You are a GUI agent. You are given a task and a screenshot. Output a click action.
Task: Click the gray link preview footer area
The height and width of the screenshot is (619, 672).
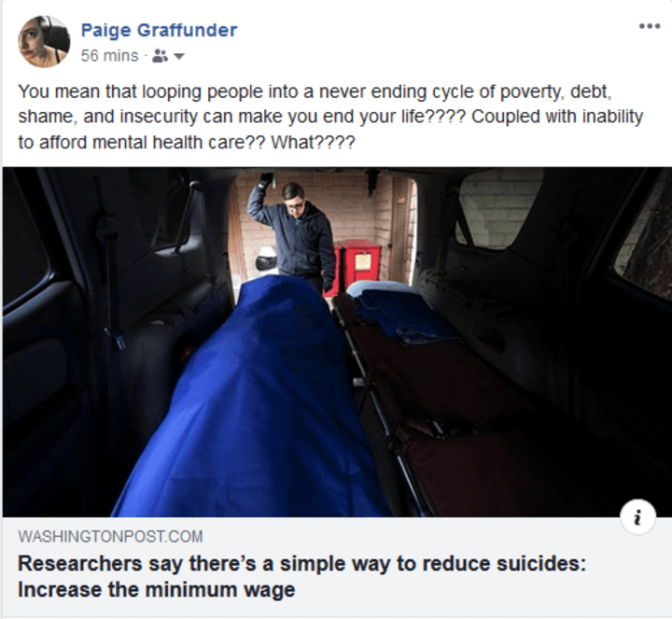click(x=337, y=567)
